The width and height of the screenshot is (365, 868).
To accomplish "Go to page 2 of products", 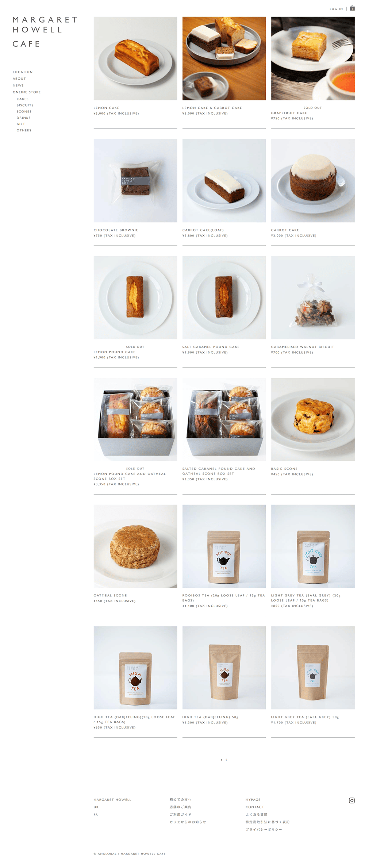I will 226,760.
